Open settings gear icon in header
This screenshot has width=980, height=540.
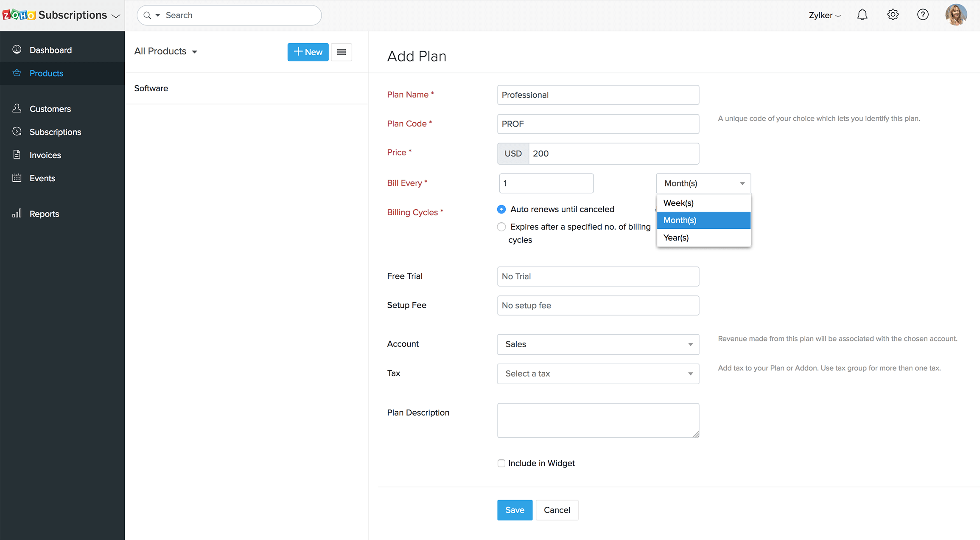893,15
